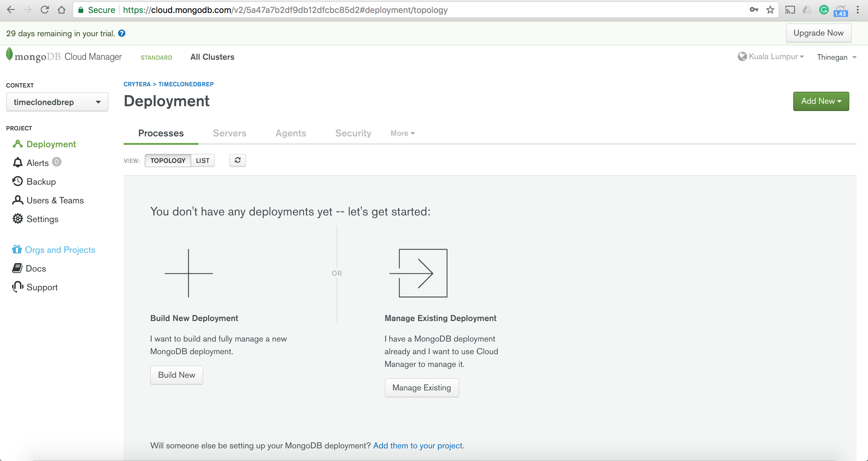This screenshot has height=461, width=868.
Task: Open the Add New dropdown
Action: pyautogui.click(x=821, y=101)
